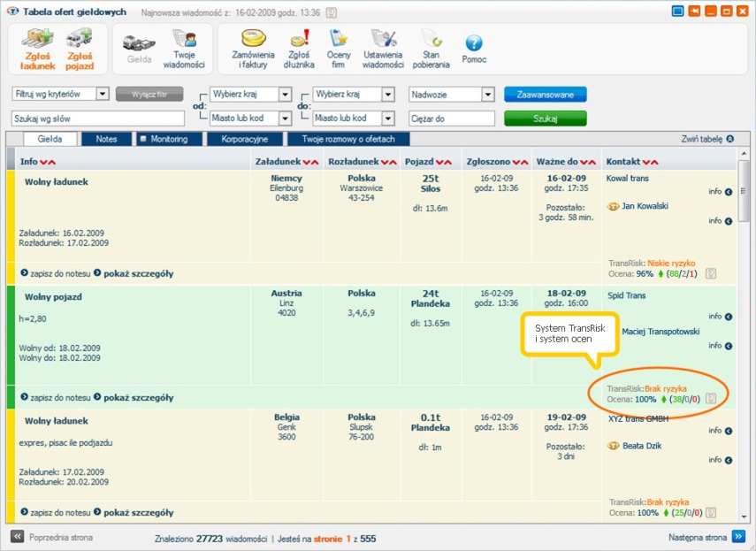
Task: Click the Zgłoś ładunek toolbar icon
Action: [37, 50]
